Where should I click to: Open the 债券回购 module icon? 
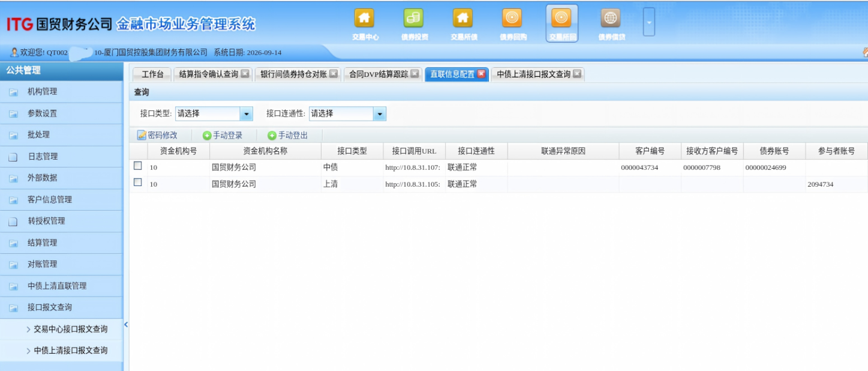pos(512,18)
